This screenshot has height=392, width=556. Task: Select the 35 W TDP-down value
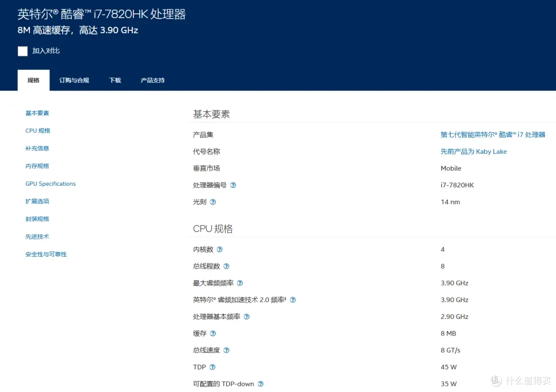448,384
